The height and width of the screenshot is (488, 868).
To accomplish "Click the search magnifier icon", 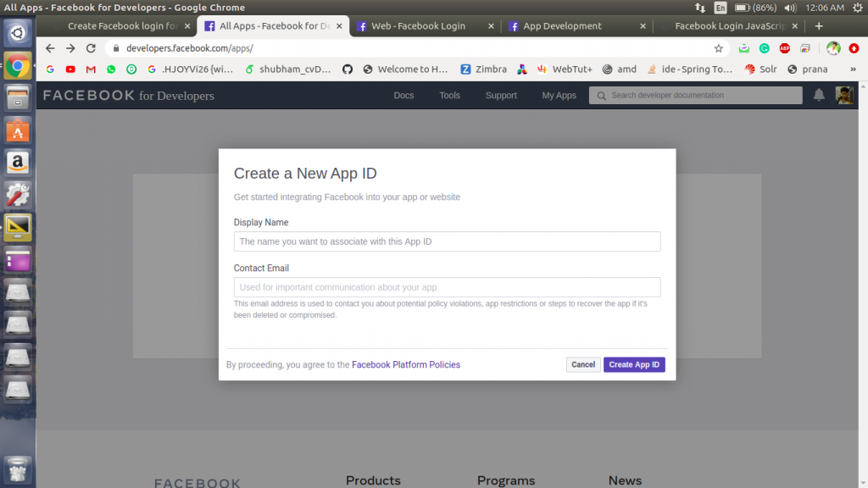I will click(x=601, y=95).
